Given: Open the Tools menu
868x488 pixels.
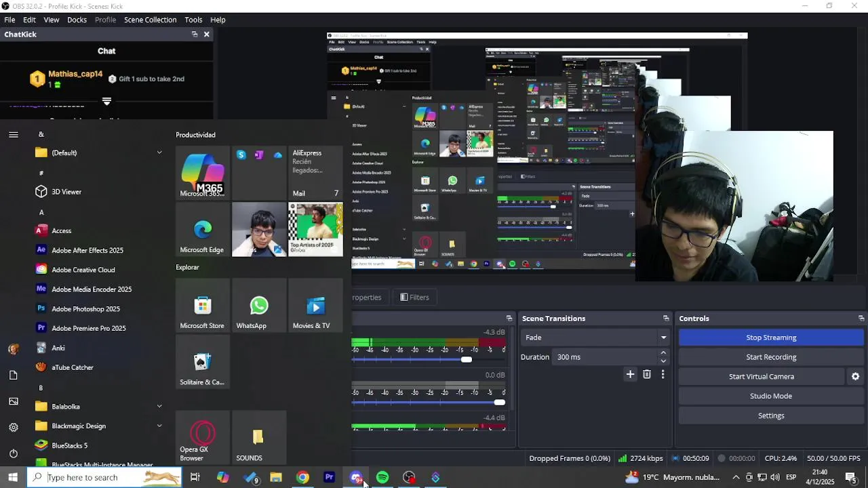Looking at the screenshot, I should 193,20.
